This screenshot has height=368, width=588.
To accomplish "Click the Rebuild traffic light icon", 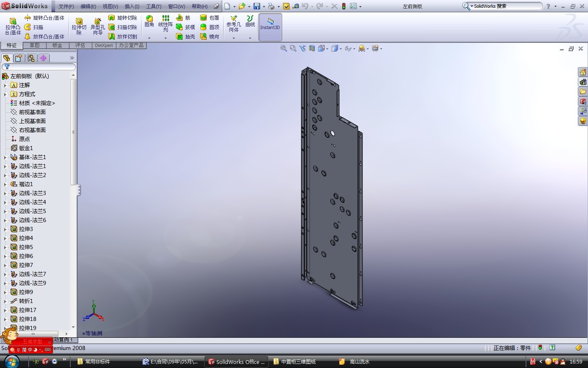I will click(x=344, y=6).
